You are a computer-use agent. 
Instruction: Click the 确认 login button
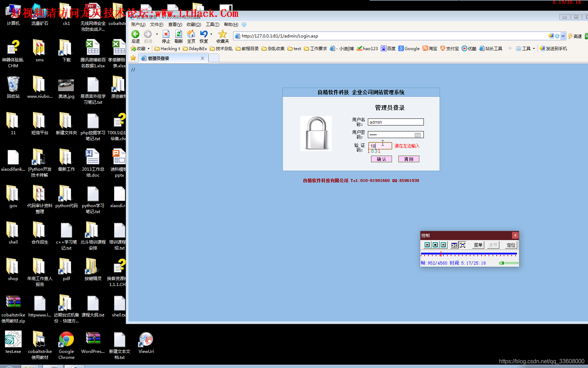pyautogui.click(x=381, y=159)
